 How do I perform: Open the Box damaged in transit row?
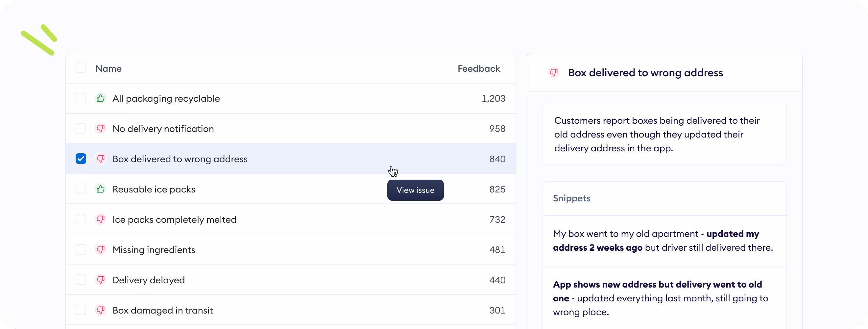click(x=290, y=310)
